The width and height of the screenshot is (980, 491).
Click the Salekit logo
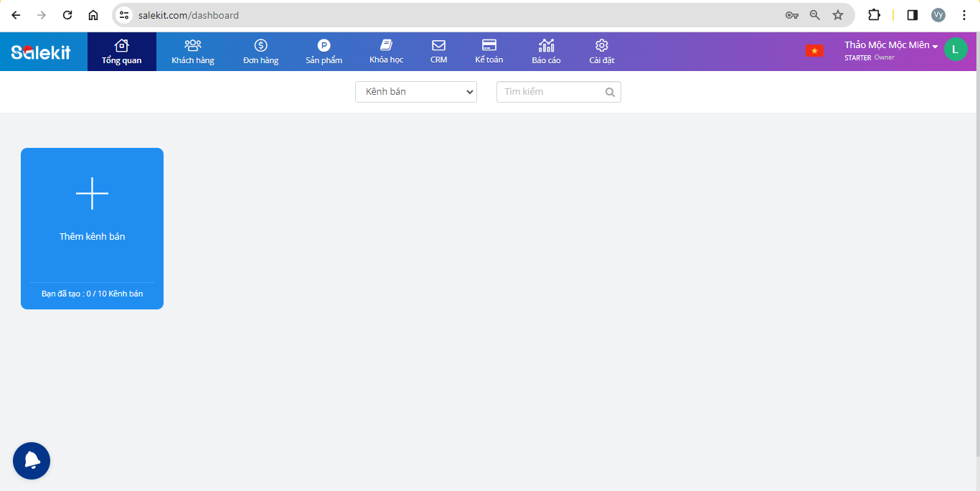click(x=41, y=52)
